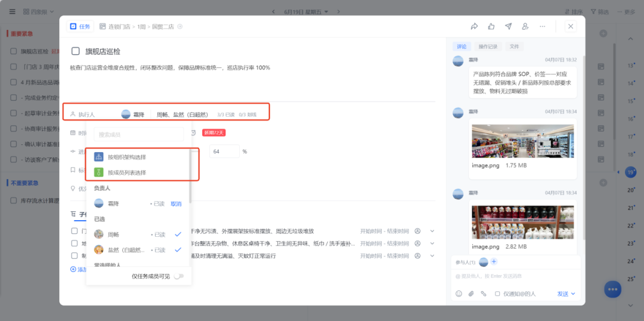Image resolution: width=644 pixels, height=321 pixels.
Task: Click the 任务 type tab
Action: coord(80,26)
